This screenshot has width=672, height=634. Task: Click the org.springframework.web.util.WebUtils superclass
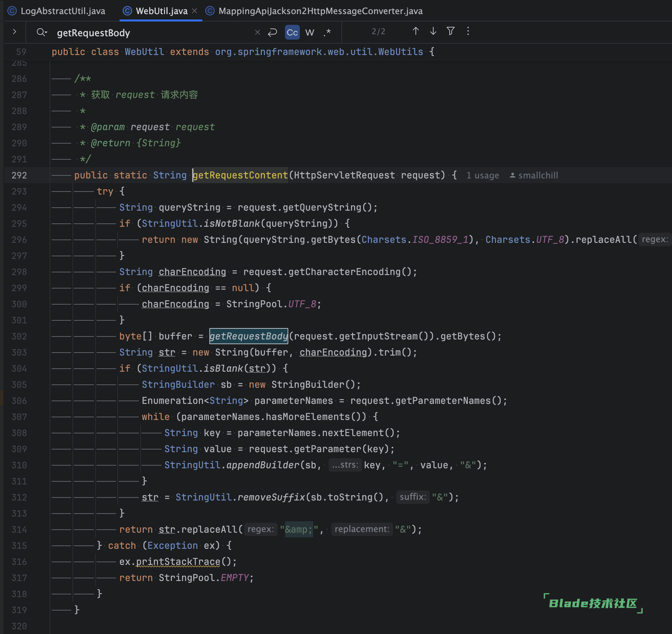point(319,52)
